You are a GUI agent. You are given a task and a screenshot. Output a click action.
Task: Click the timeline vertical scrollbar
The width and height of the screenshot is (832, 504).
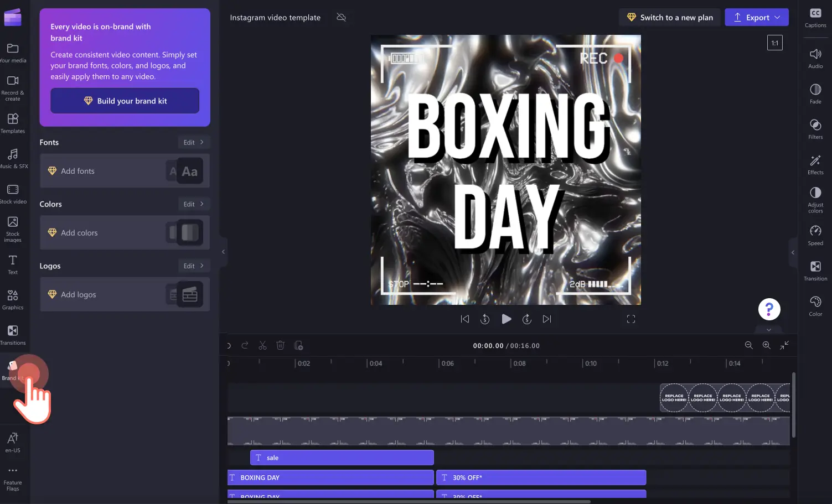click(793, 405)
